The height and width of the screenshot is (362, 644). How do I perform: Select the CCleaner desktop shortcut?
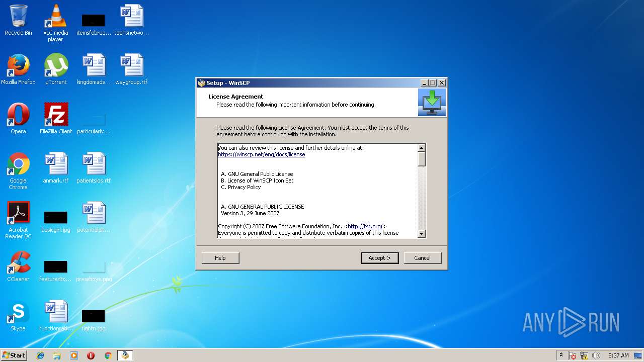point(18,266)
